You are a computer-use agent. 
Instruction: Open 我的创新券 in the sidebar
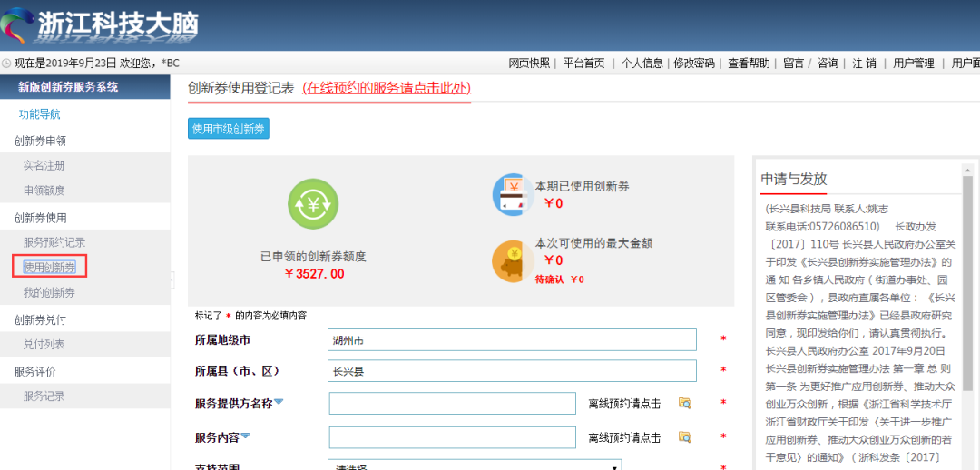pyautogui.click(x=49, y=292)
